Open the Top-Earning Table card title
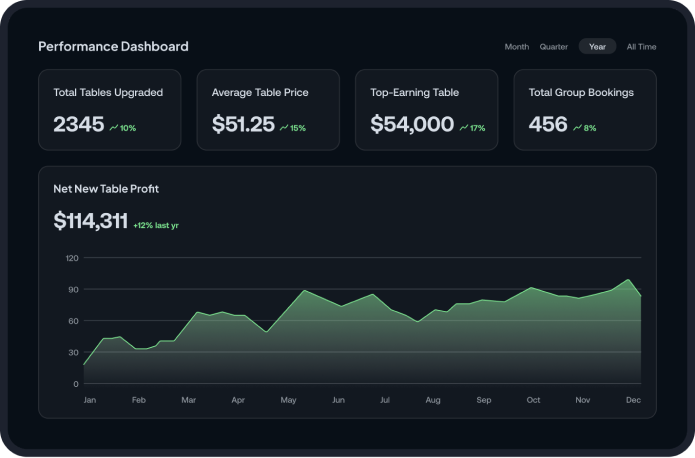695x458 pixels. tap(414, 92)
